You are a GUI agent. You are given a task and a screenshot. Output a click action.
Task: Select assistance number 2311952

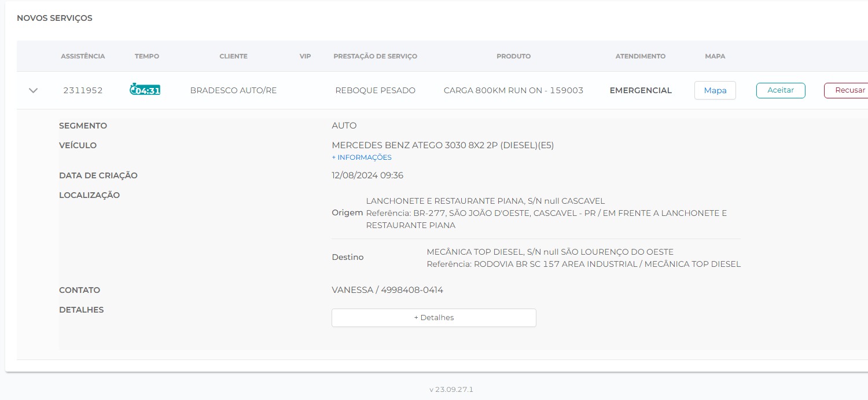point(83,90)
